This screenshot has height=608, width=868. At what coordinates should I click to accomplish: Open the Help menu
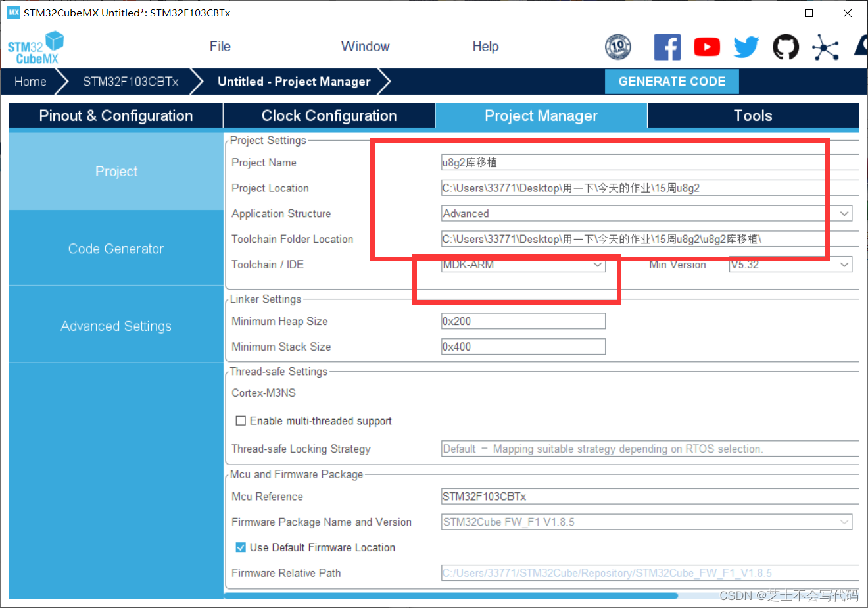(485, 47)
